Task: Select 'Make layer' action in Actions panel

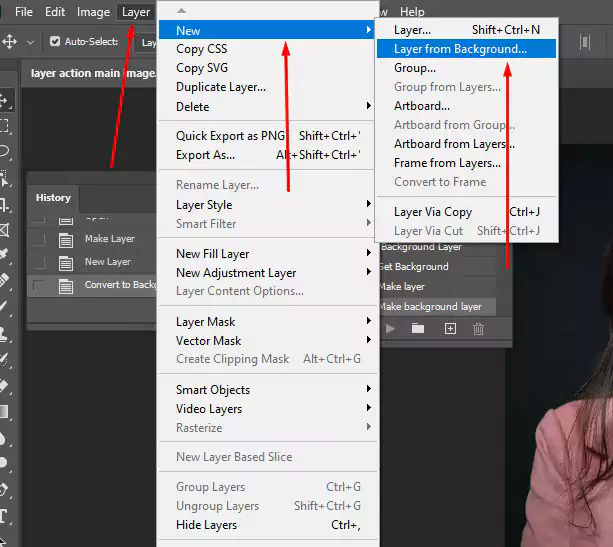Action: point(437,287)
